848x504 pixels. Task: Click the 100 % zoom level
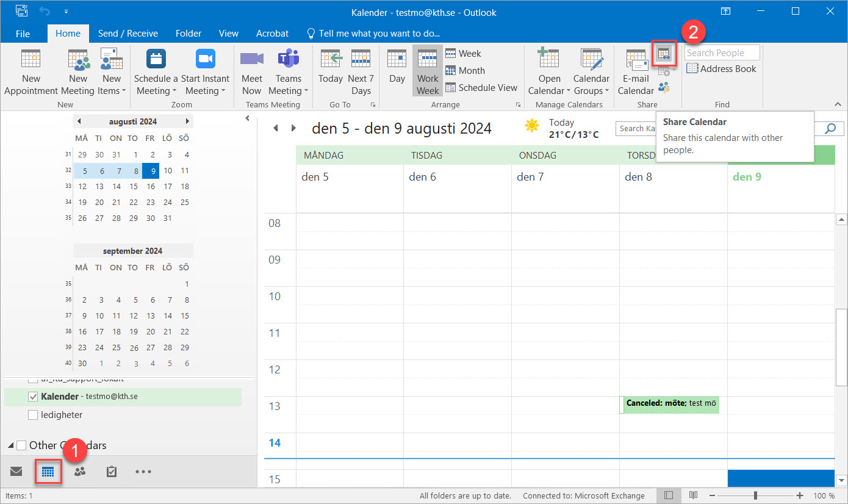click(824, 495)
